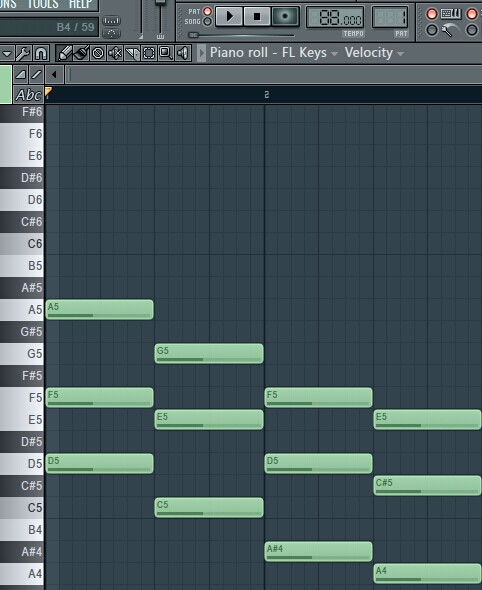Toggle the dark round button under the left red light
The width and height of the screenshot is (482, 590).
tap(432, 30)
